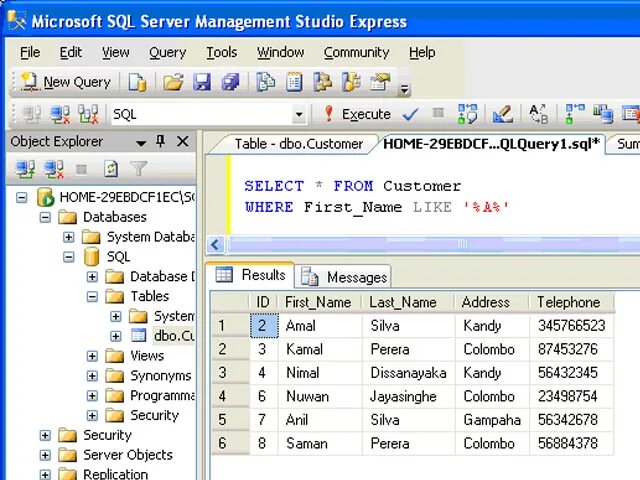Click Display Estimated Execution Plan icon
Viewport: 640px width, 480px height.
(467, 114)
